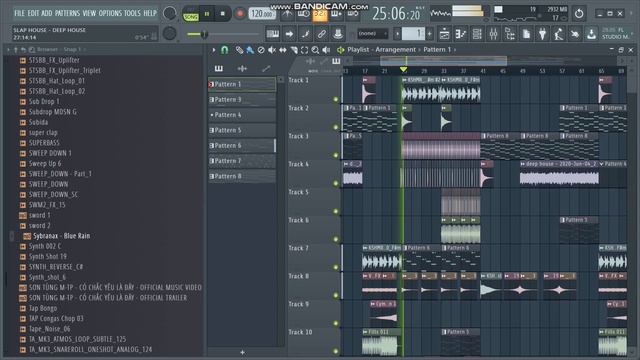
Task: Open the PATTERNS menu
Action: [x=67, y=13]
